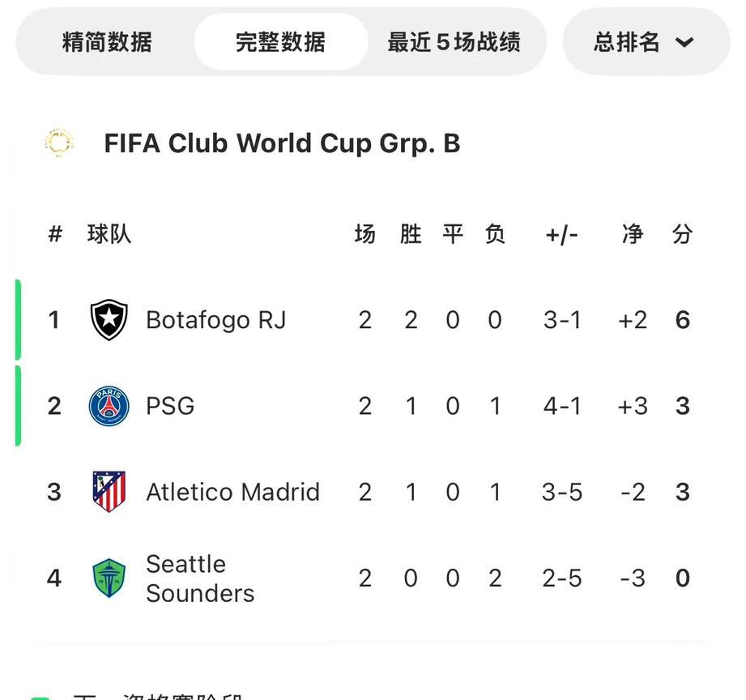Switch to the 最近5场战绩 tab

454,42
